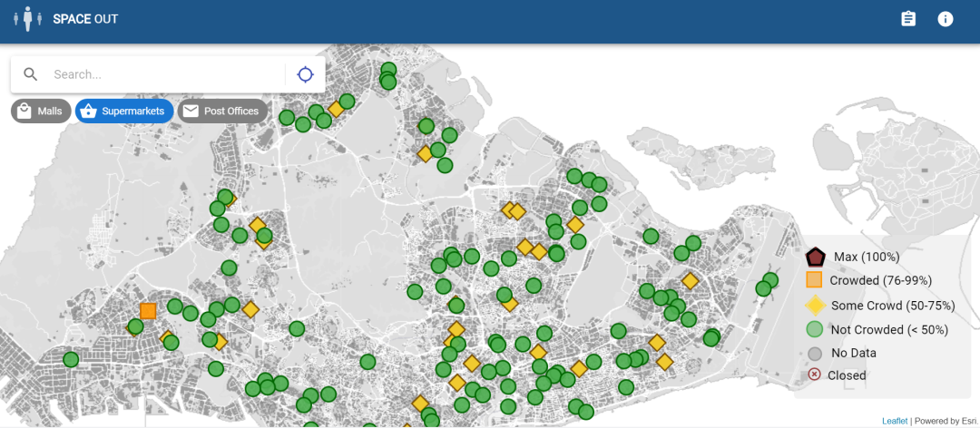Screen dimensions: 980x428
Task: Open the clipboard notes icon in header
Action: coord(907,19)
